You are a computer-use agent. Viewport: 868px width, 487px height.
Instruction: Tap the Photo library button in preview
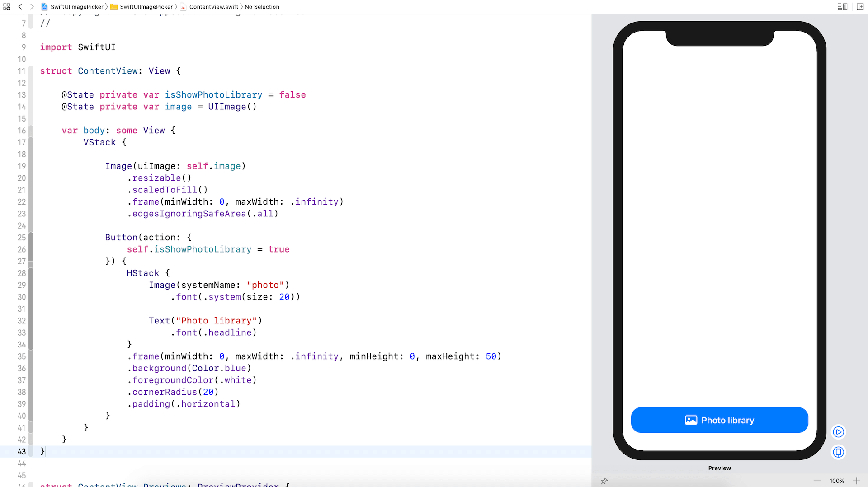(x=719, y=420)
